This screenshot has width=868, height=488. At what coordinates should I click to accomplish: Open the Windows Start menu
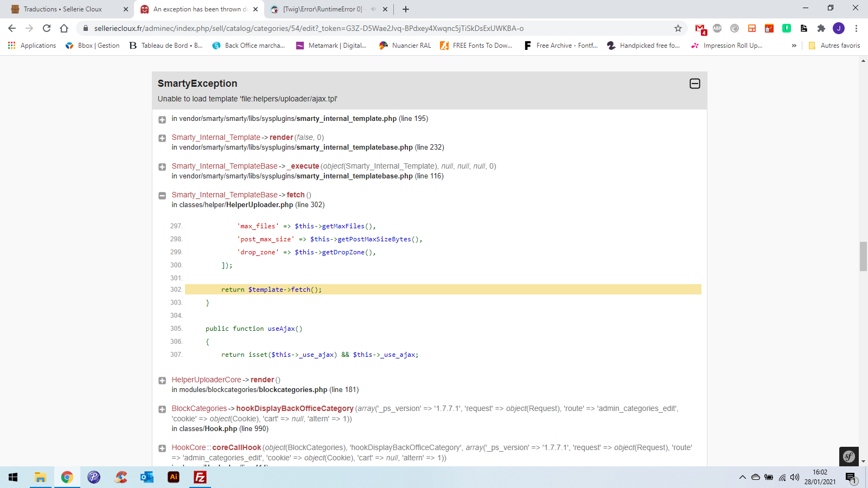coord(13,477)
